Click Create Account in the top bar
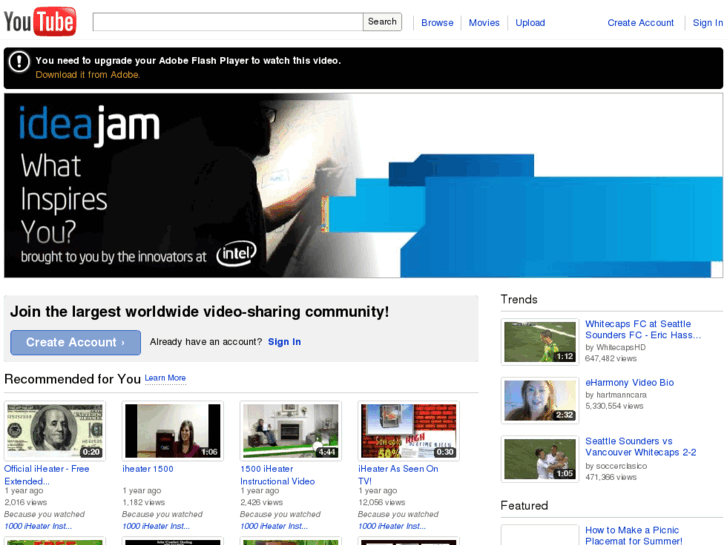 pos(641,23)
